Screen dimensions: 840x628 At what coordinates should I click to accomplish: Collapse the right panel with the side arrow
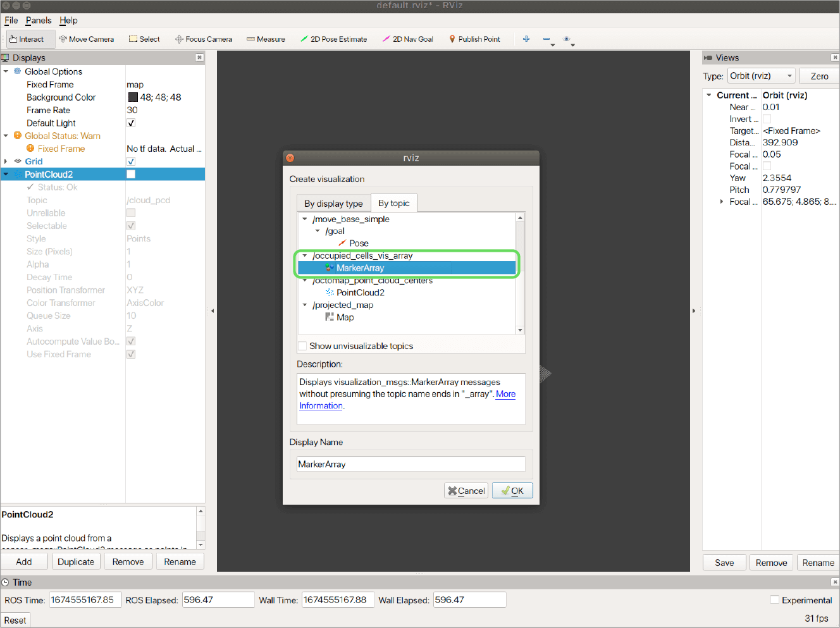tap(694, 311)
